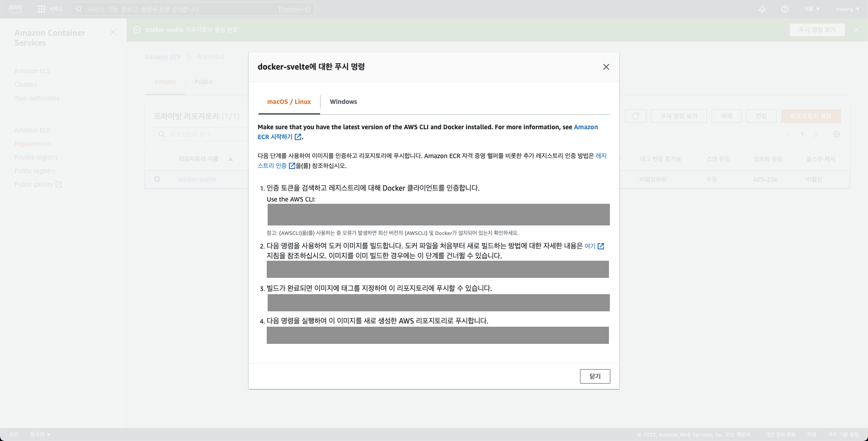The height and width of the screenshot is (441, 868).
Task: Open the 약관 terms footer link
Action: [812, 435]
